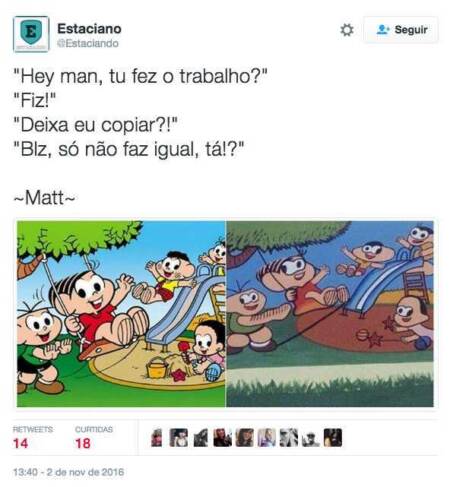Click the fifth liker avatar
Viewport: 450px width, 487px height.
(245, 438)
